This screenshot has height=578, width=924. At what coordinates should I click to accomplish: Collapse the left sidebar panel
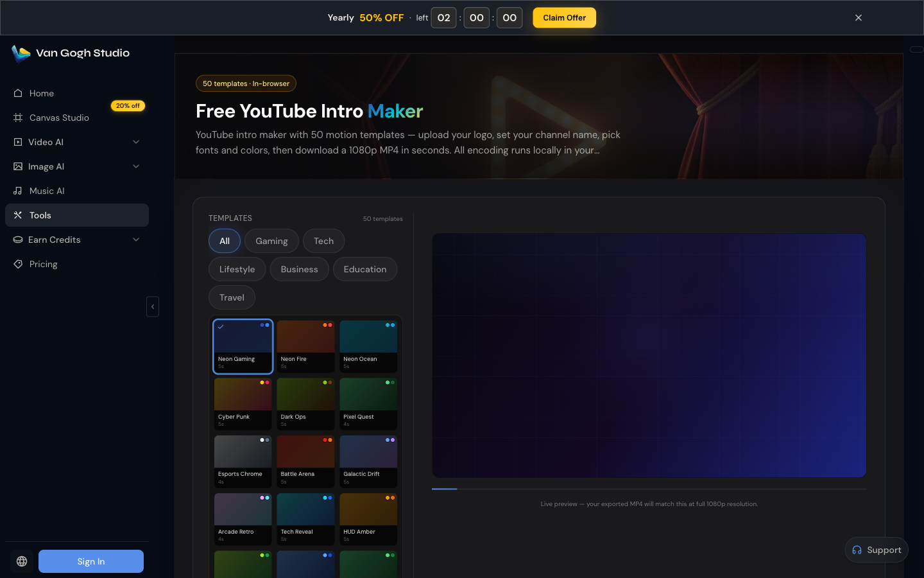click(x=153, y=306)
